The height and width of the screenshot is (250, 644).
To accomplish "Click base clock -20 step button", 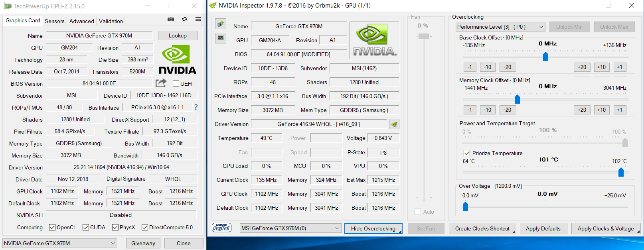I will tap(508, 67).
